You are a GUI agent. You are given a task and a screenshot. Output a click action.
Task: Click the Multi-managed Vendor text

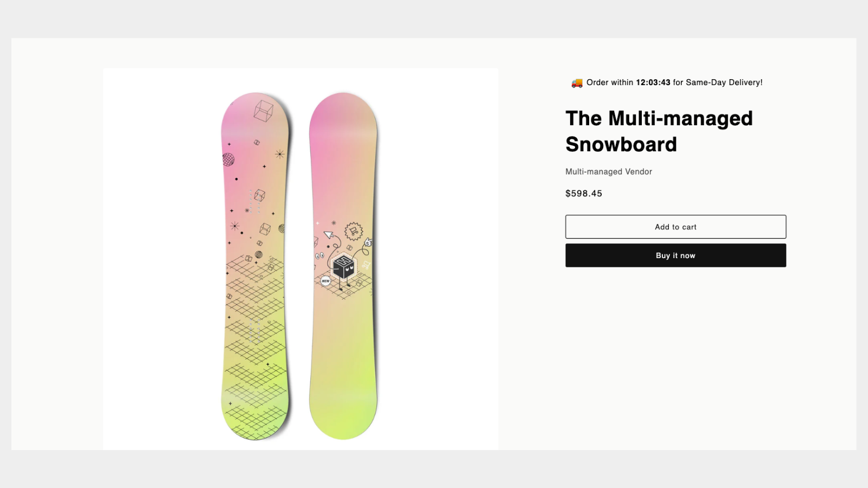click(x=608, y=171)
